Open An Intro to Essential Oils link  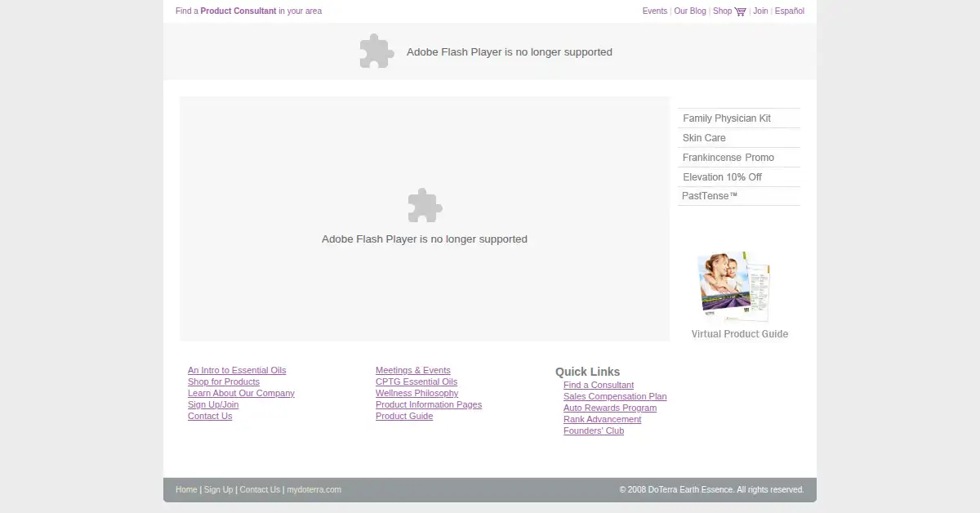coord(237,371)
